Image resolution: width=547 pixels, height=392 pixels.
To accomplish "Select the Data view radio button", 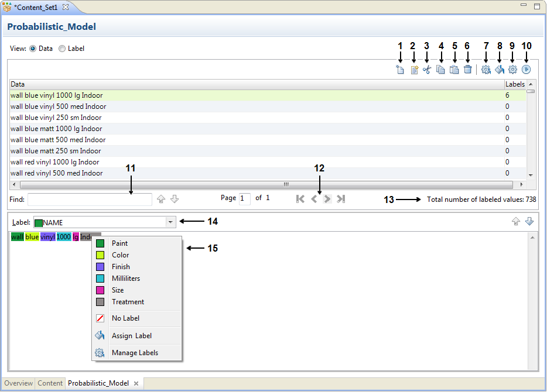I will click(x=33, y=49).
